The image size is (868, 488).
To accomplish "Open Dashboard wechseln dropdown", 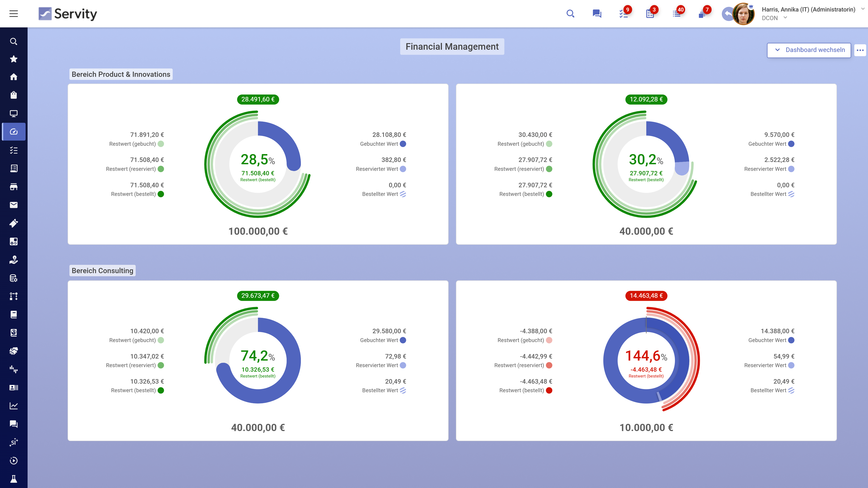I will 809,50.
